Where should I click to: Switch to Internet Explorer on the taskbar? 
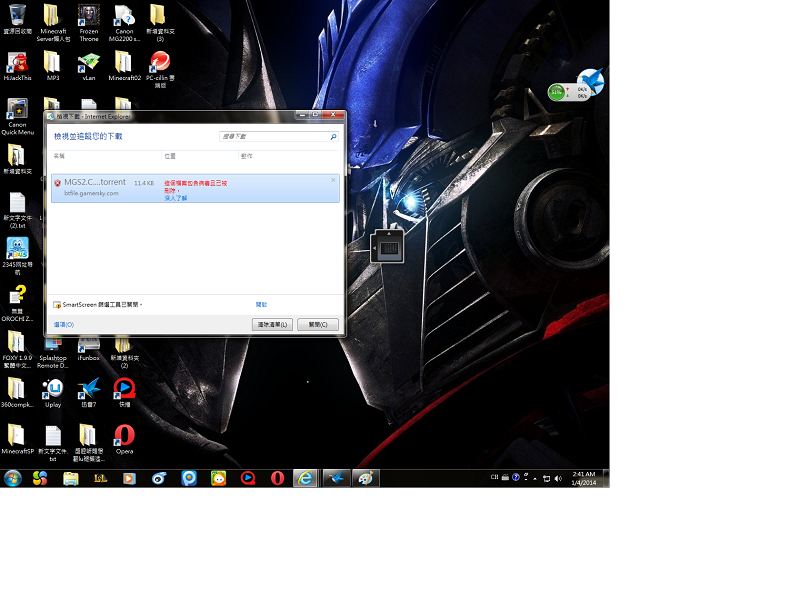pyautogui.click(x=305, y=479)
